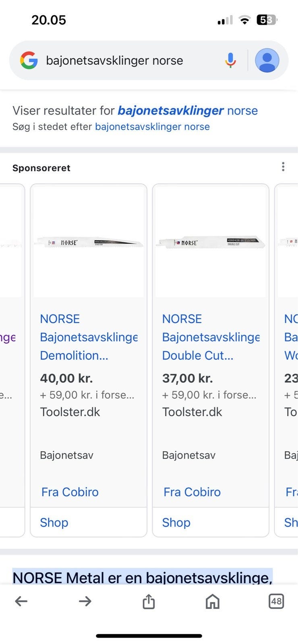The width and height of the screenshot is (298, 644).
Task: Open NORSE Bajonetsavsklinge Demolition title link
Action: pyautogui.click(x=89, y=337)
